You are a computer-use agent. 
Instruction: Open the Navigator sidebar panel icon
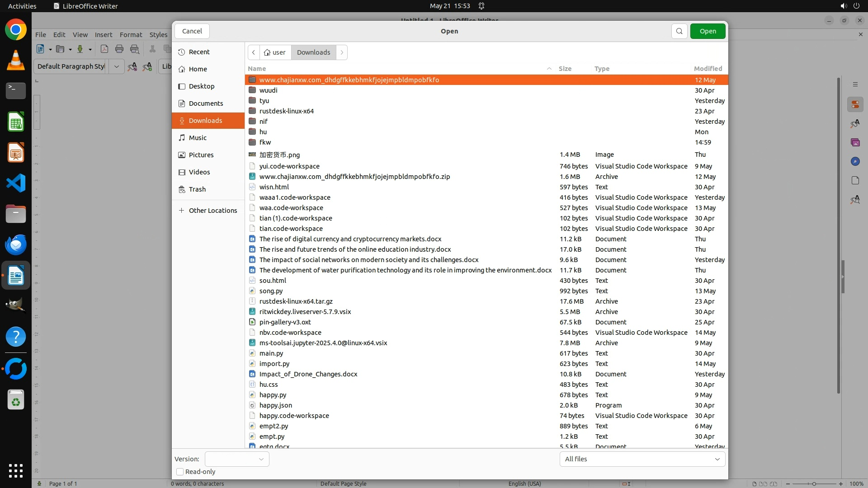coord(855,161)
